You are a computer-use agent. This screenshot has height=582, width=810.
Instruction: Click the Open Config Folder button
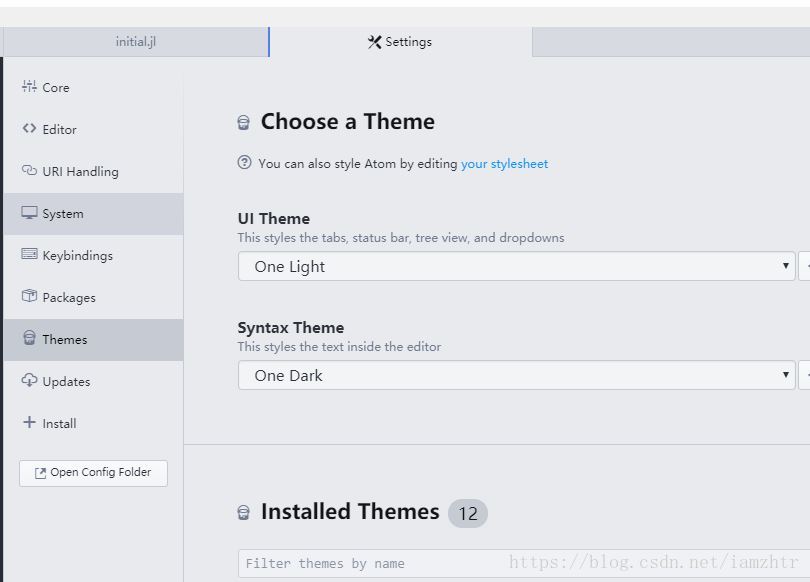coord(94,473)
